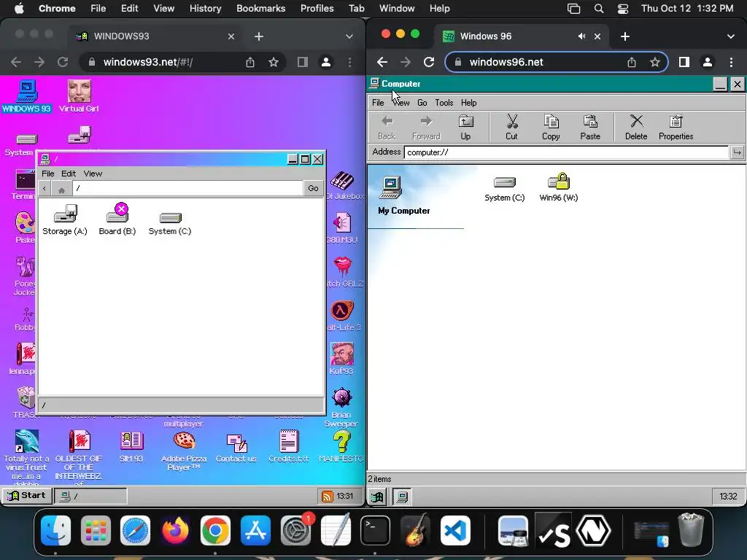Open the Kof93 game icon

(341, 359)
